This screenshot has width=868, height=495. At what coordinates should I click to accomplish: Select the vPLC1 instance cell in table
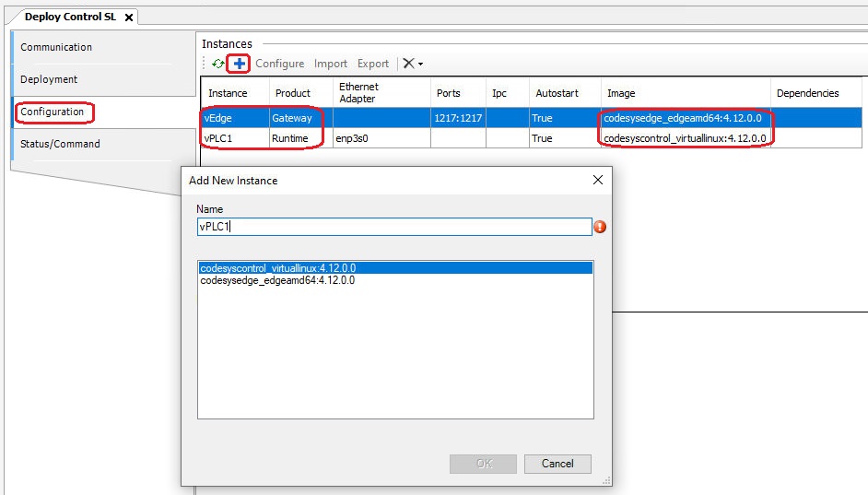tap(235, 138)
